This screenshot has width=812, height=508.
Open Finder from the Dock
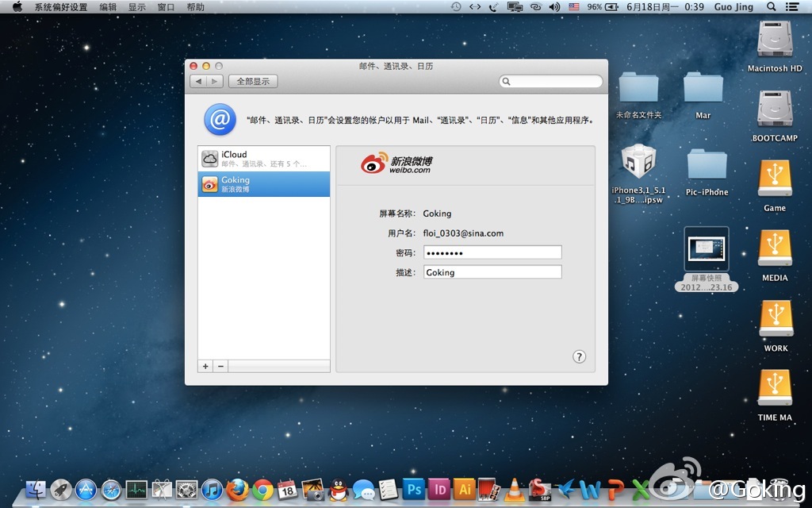35,489
